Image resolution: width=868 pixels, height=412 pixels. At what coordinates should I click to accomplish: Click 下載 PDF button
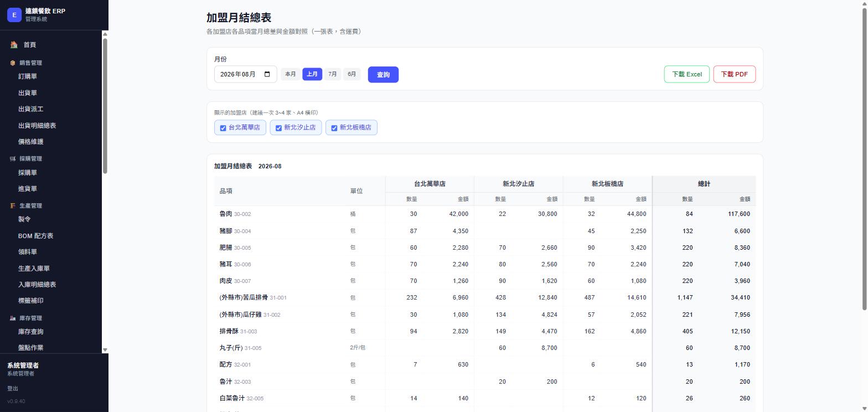point(735,74)
